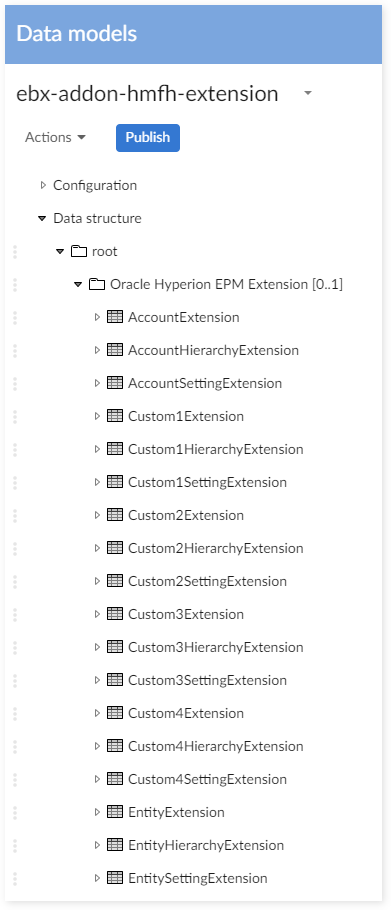Image resolution: width=391 pixels, height=910 pixels.
Task: Click the AccountExtension table icon
Action: 115,317
